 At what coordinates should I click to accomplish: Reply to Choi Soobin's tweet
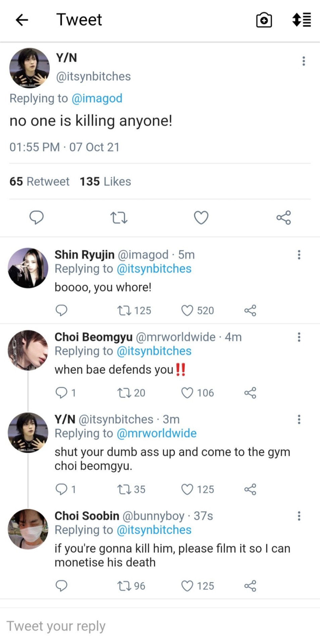click(x=61, y=586)
